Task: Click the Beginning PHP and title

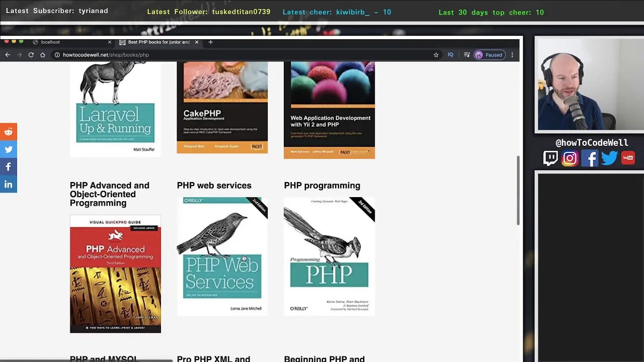Action: [324, 358]
